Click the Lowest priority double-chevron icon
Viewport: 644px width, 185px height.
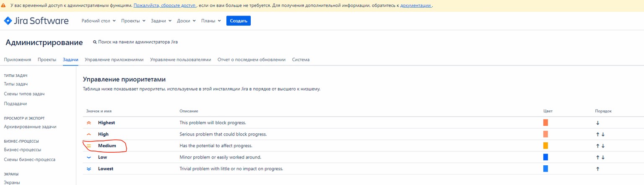click(x=88, y=169)
